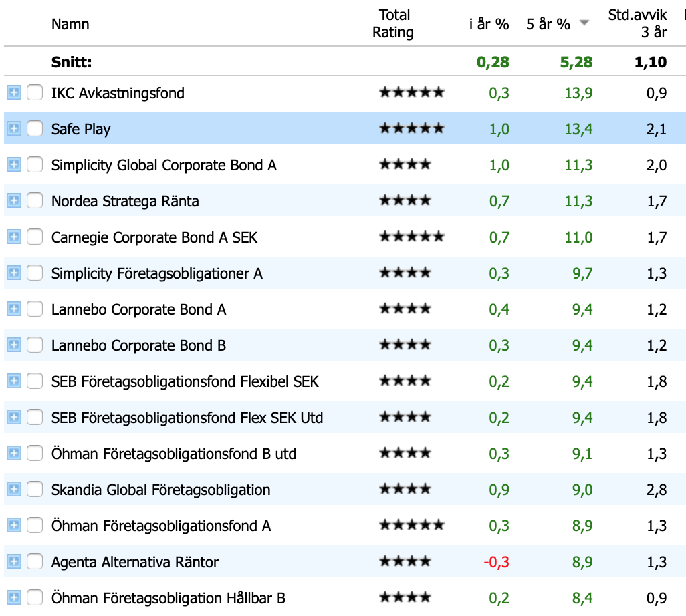Image resolution: width=686 pixels, height=616 pixels.
Task: Expand details for Safe Play
Action: [x=14, y=128]
